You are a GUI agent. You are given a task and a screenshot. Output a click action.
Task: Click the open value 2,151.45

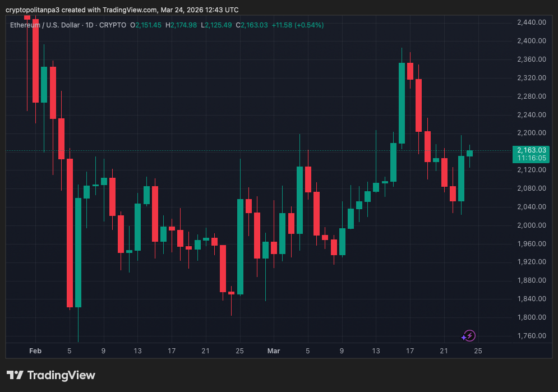[x=148, y=25]
